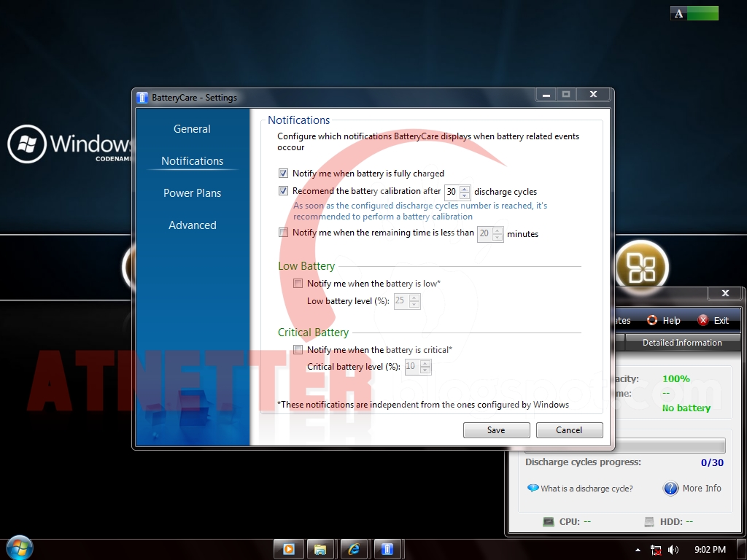Click the network tray icon

click(656, 550)
